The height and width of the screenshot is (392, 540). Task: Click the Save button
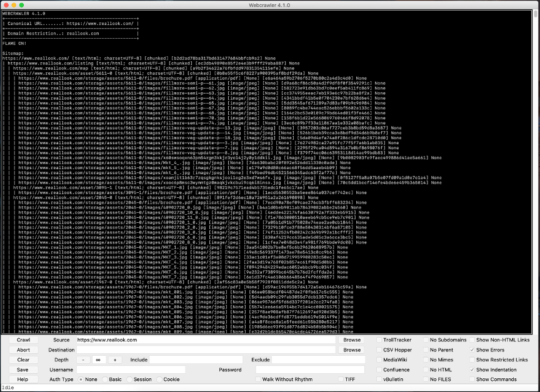(23, 370)
